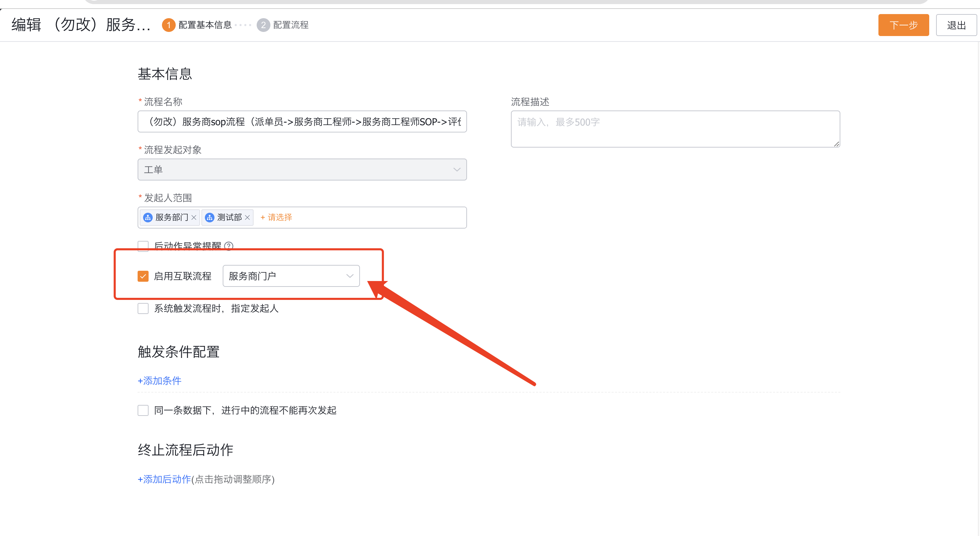Click the orange 下一步 button
980x536 pixels.
click(903, 25)
